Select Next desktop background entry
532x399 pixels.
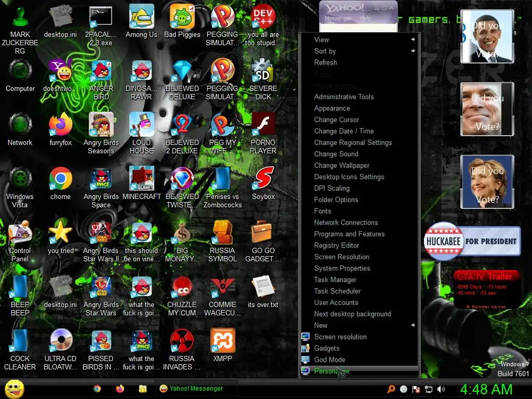pyautogui.click(x=360, y=314)
